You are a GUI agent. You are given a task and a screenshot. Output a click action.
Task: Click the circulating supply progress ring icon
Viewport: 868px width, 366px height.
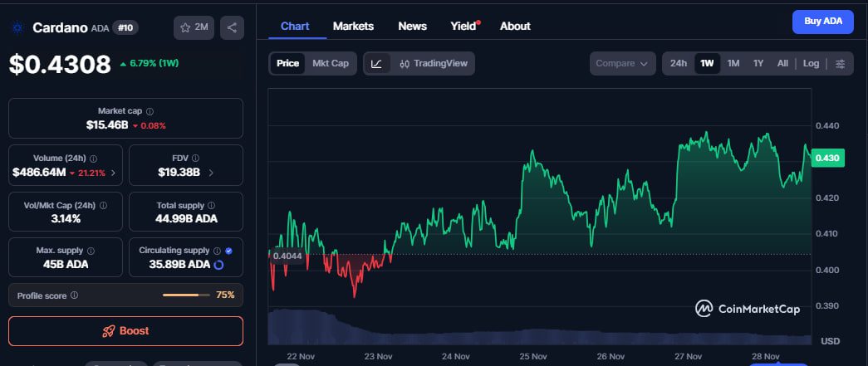click(x=218, y=265)
